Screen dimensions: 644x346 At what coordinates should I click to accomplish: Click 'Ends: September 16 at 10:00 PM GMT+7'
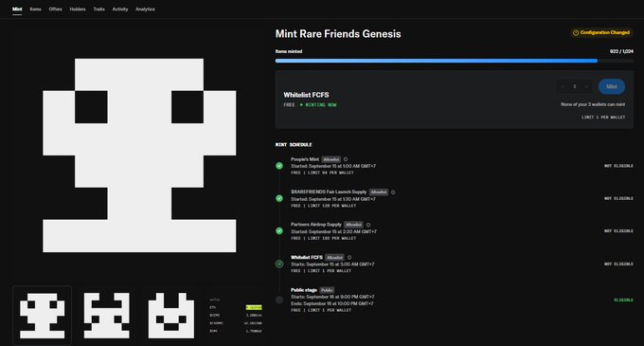pos(332,303)
